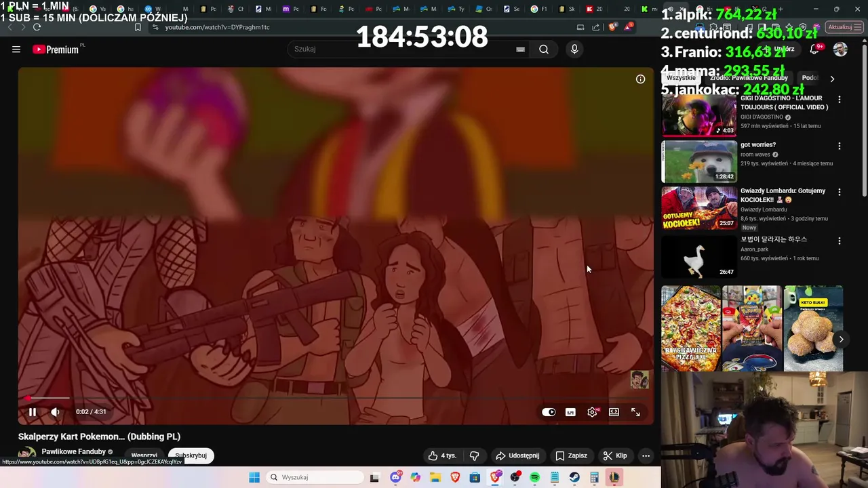Open the pizza XXL Shorts thumbnail
This screenshot has height=488, width=868.
click(691, 328)
